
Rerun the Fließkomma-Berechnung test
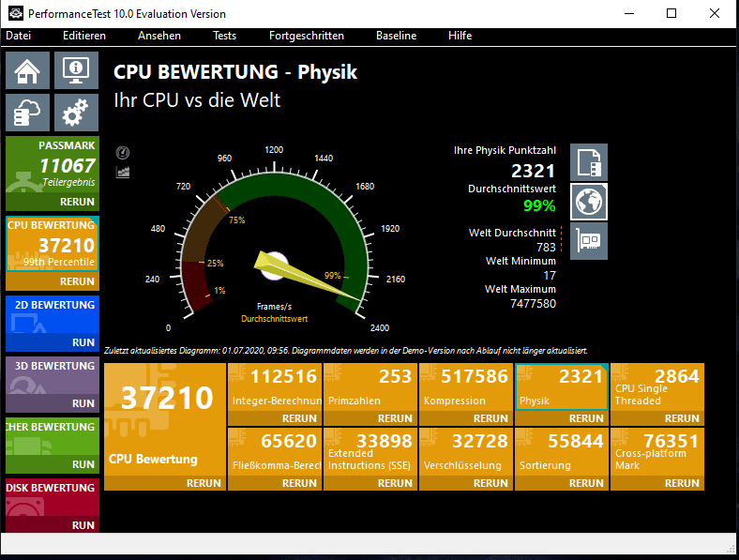(x=299, y=483)
